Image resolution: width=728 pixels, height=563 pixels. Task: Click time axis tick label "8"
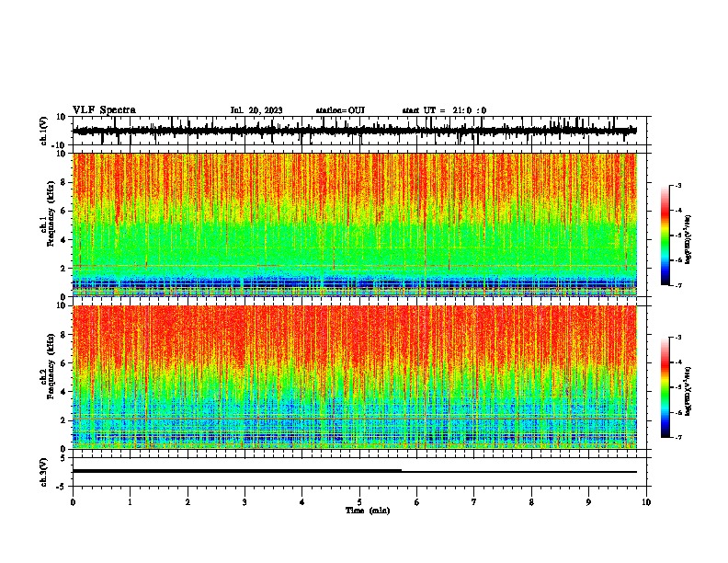point(531,502)
